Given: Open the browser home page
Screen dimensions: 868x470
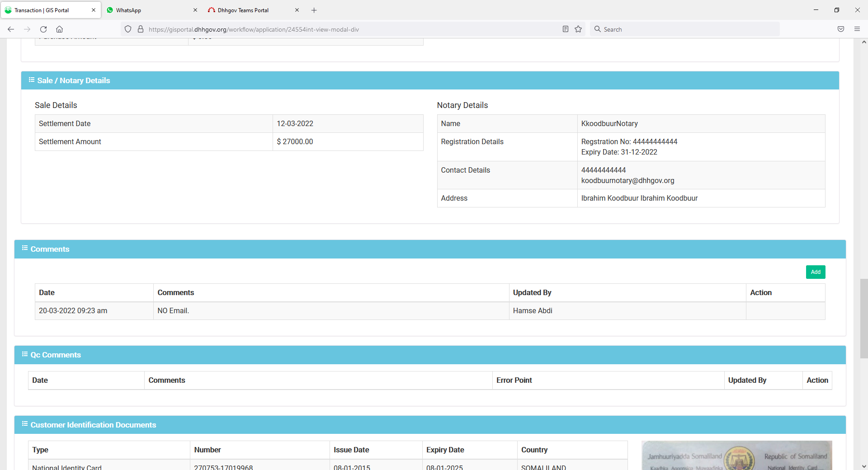Looking at the screenshot, I should [x=59, y=29].
